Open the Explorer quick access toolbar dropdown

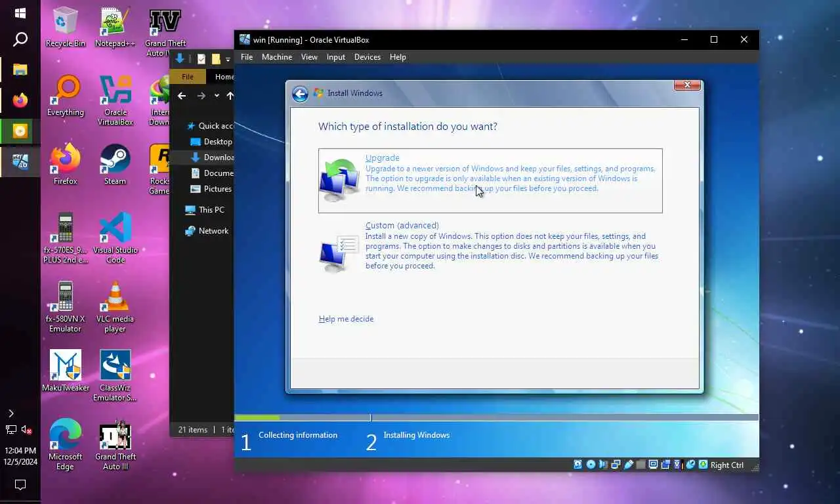228,59
